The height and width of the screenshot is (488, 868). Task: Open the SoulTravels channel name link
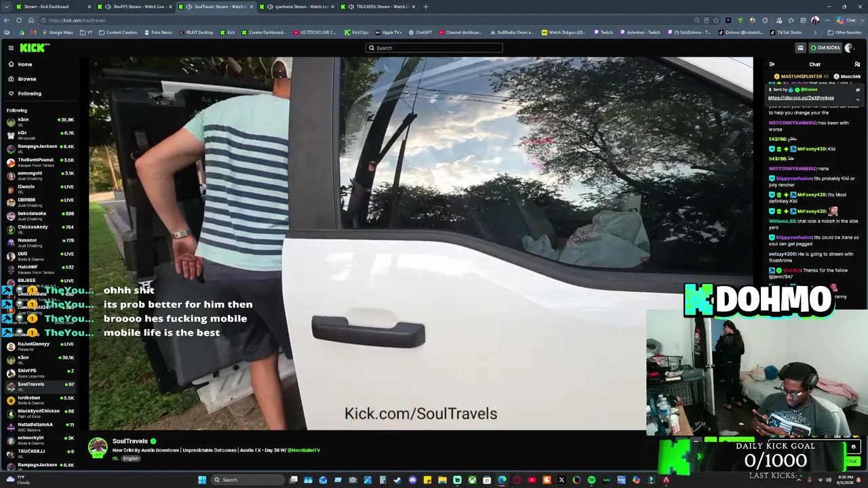pyautogui.click(x=130, y=441)
